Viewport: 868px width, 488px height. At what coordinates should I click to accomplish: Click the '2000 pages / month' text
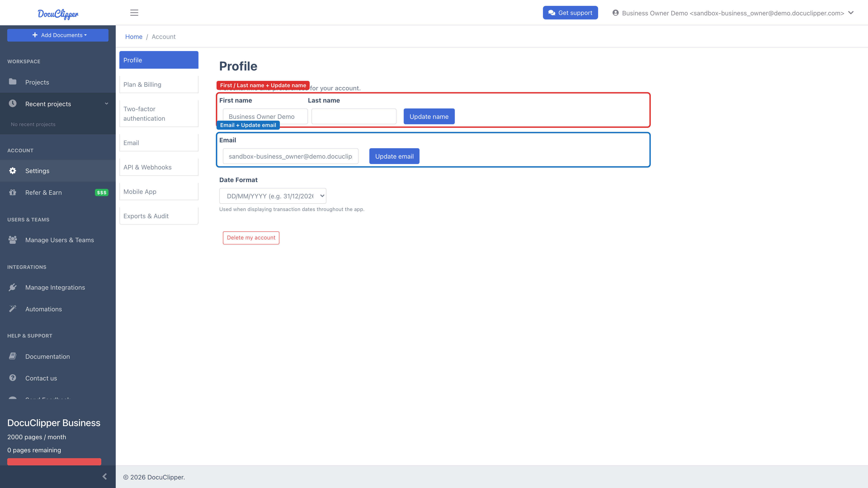37,437
